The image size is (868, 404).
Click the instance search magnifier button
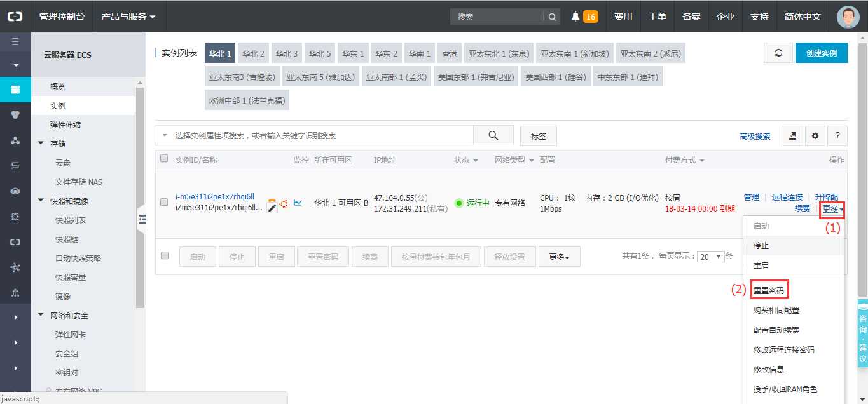493,135
